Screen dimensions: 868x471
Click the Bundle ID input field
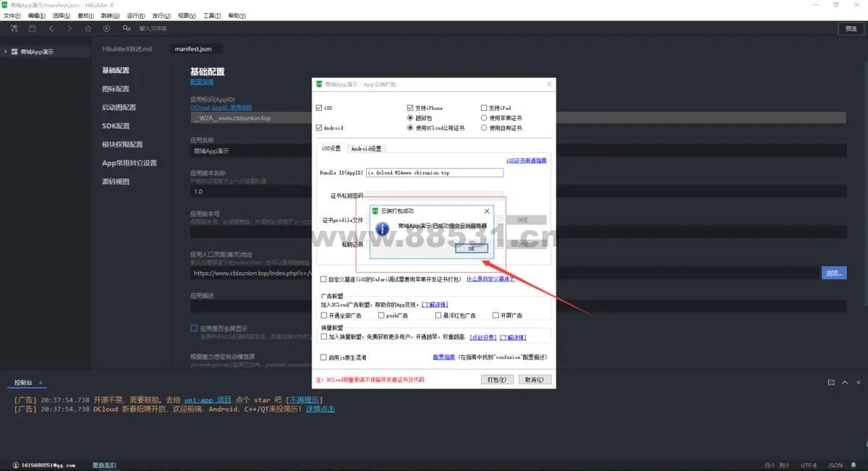coord(434,173)
